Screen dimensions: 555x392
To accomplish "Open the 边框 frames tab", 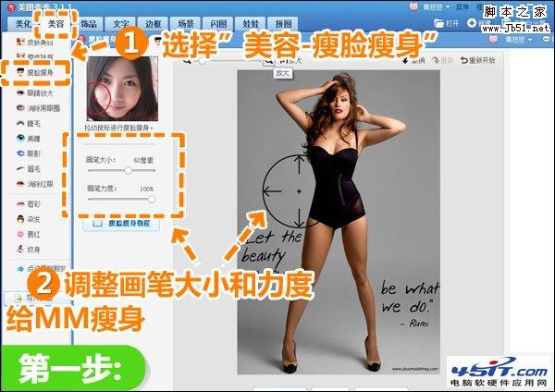I will coord(154,24).
